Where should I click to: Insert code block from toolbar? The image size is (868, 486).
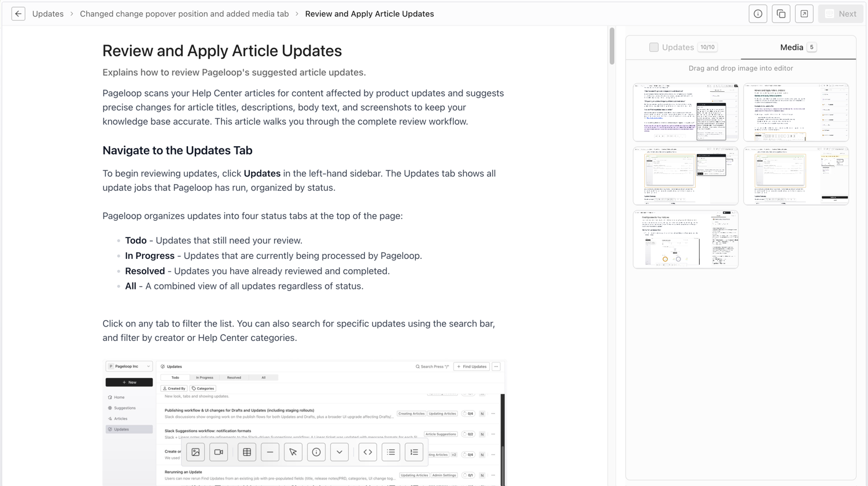pyautogui.click(x=368, y=452)
